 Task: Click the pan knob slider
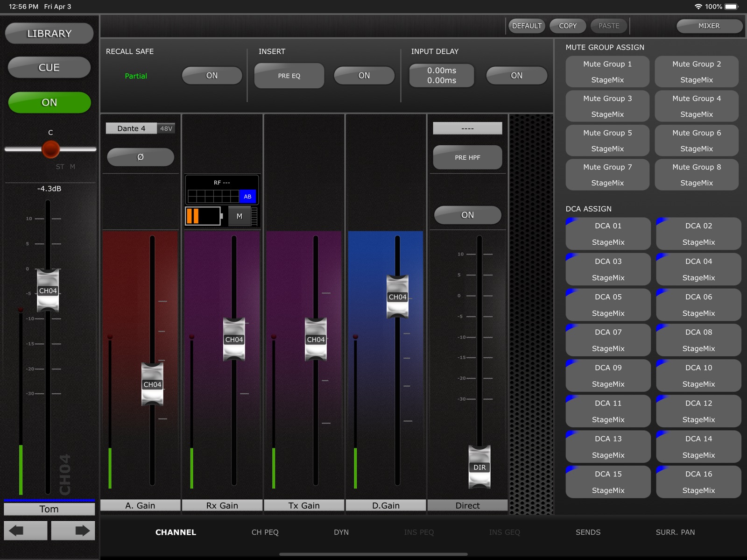tap(51, 149)
